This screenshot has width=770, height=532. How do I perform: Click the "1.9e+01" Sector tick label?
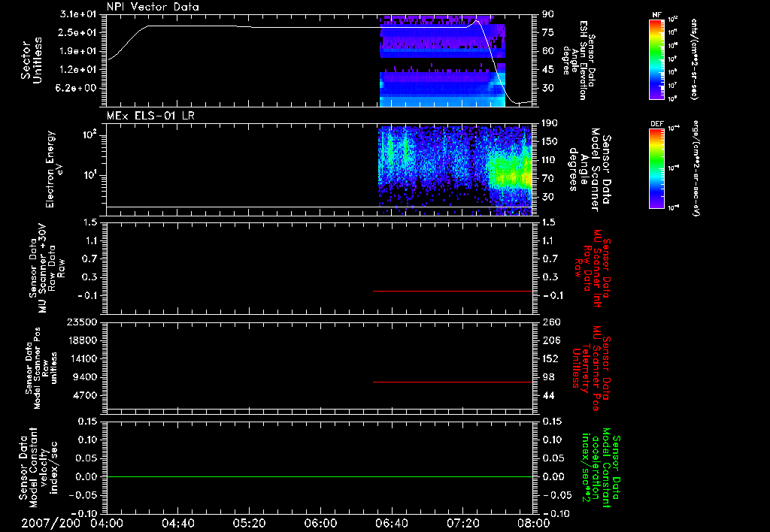(78, 51)
